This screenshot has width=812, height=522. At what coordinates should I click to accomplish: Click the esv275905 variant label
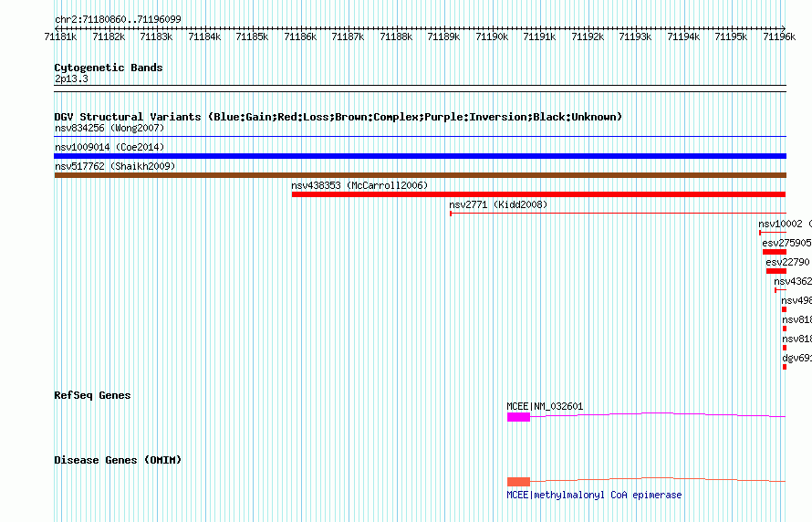(x=786, y=243)
